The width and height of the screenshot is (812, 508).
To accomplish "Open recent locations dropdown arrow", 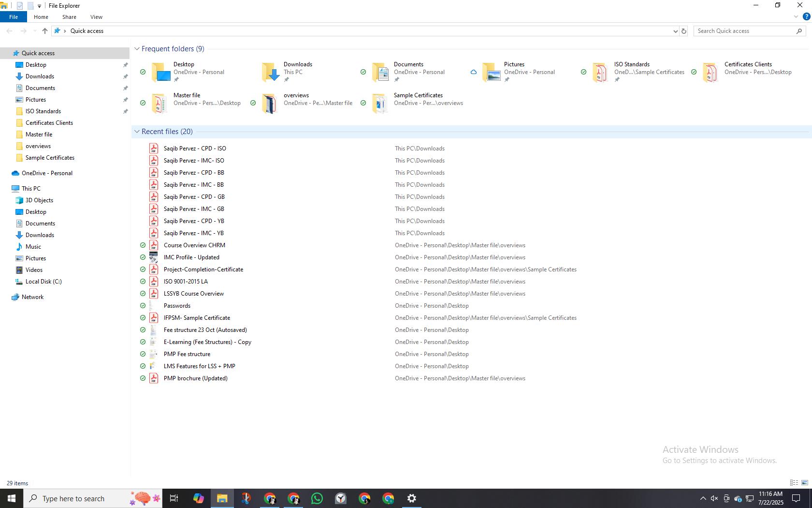I will pyautogui.click(x=35, y=31).
